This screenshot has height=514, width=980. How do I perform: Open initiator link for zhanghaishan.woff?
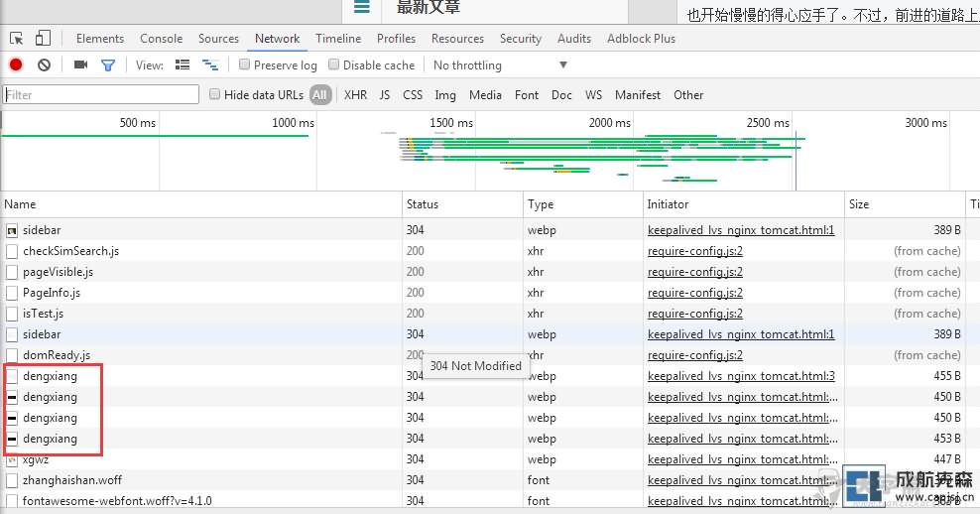tap(743, 480)
